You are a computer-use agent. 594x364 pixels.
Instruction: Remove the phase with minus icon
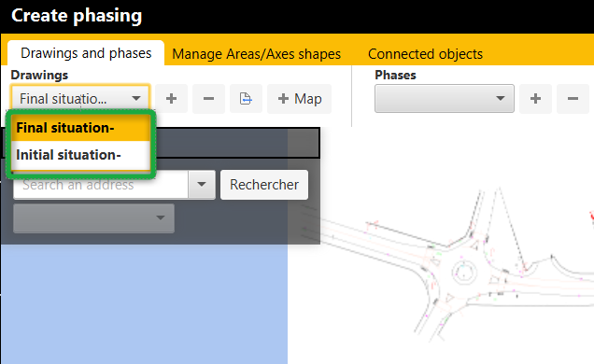point(573,99)
